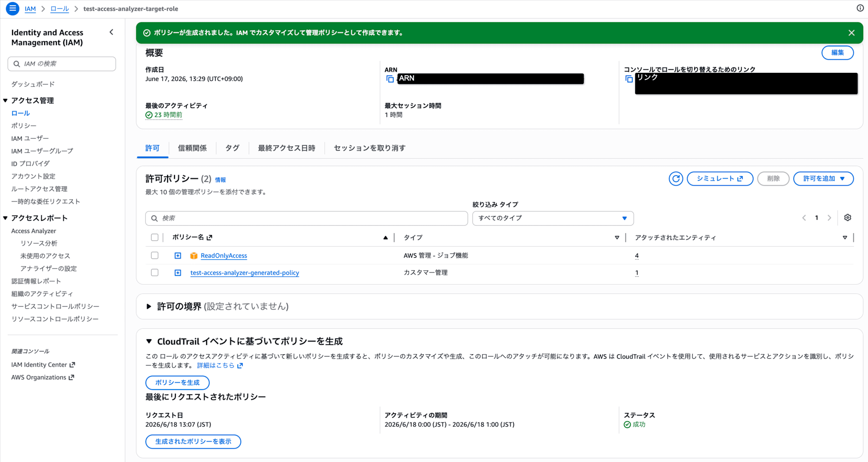
Task: Refresh the permissions policies list
Action: [x=676, y=179]
